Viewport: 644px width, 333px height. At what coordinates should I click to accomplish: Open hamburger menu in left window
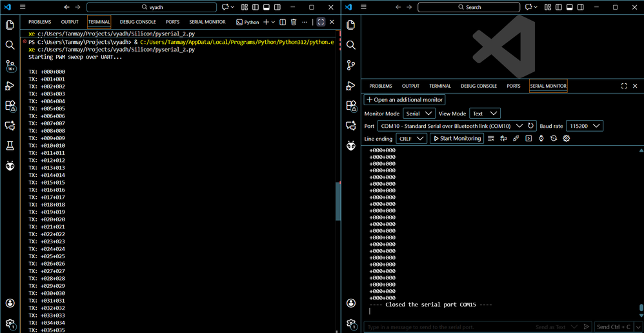pos(23,7)
